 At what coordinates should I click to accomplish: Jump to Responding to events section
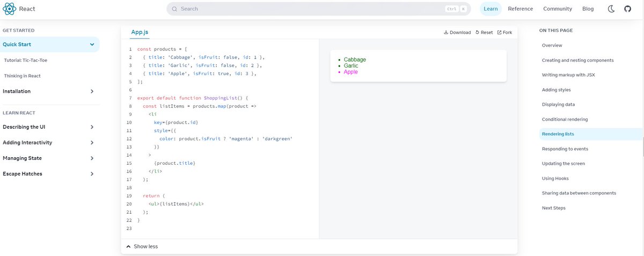click(x=565, y=149)
